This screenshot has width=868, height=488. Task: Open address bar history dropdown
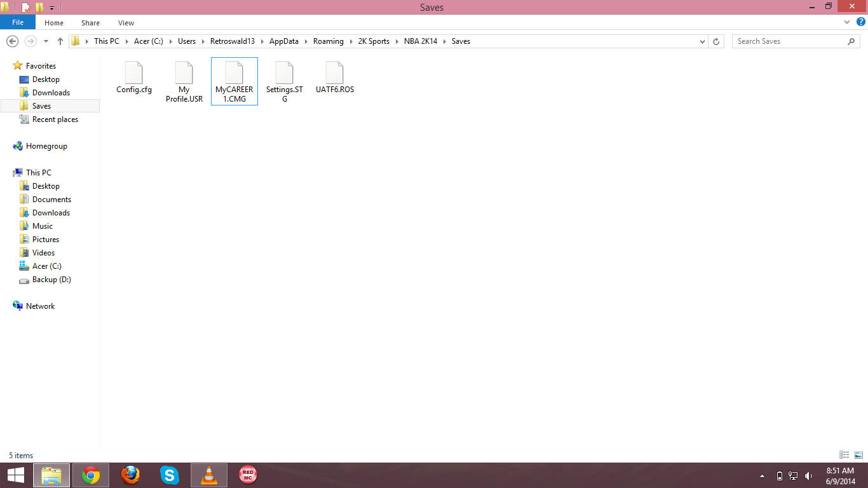[702, 41]
